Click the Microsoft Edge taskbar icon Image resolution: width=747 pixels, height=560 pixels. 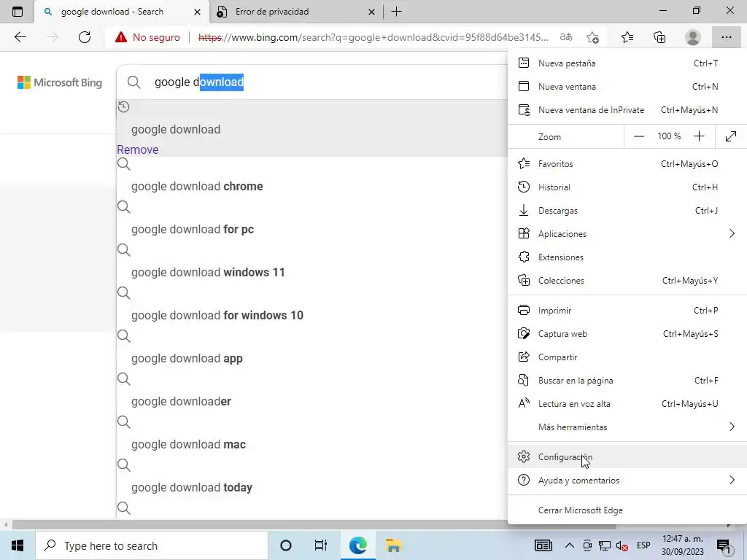coord(357,545)
